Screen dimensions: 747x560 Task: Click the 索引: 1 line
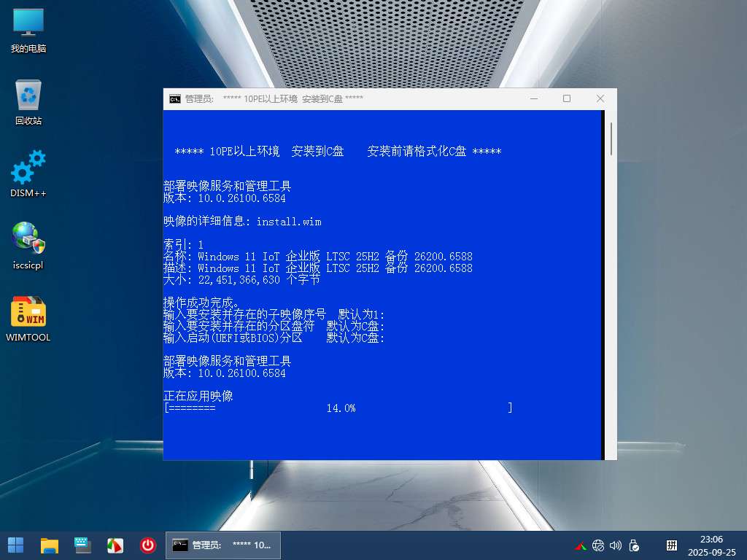[x=183, y=245]
